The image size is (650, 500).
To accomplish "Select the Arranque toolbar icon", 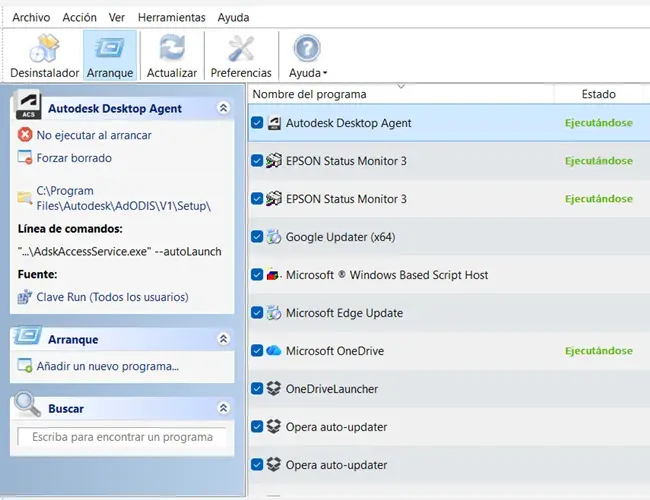I will 110,49.
